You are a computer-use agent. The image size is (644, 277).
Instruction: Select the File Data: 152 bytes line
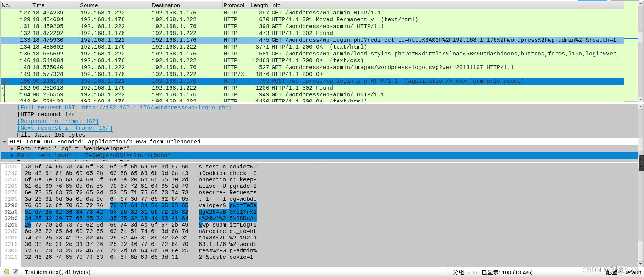point(51,135)
